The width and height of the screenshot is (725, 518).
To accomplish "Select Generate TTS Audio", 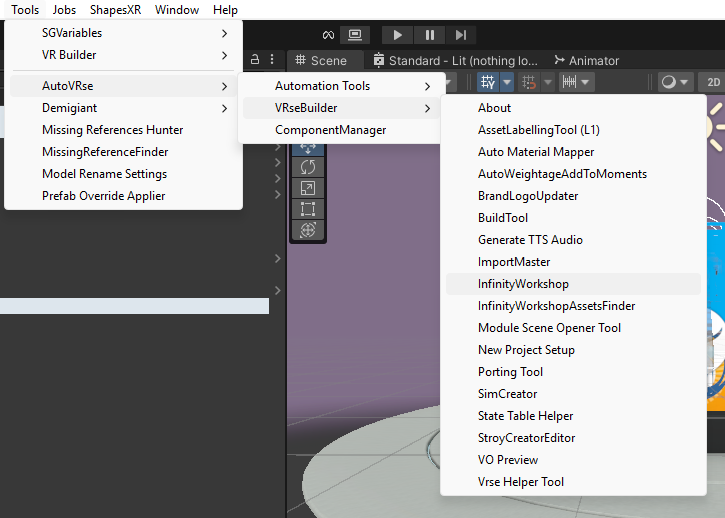I will (x=573, y=240).
